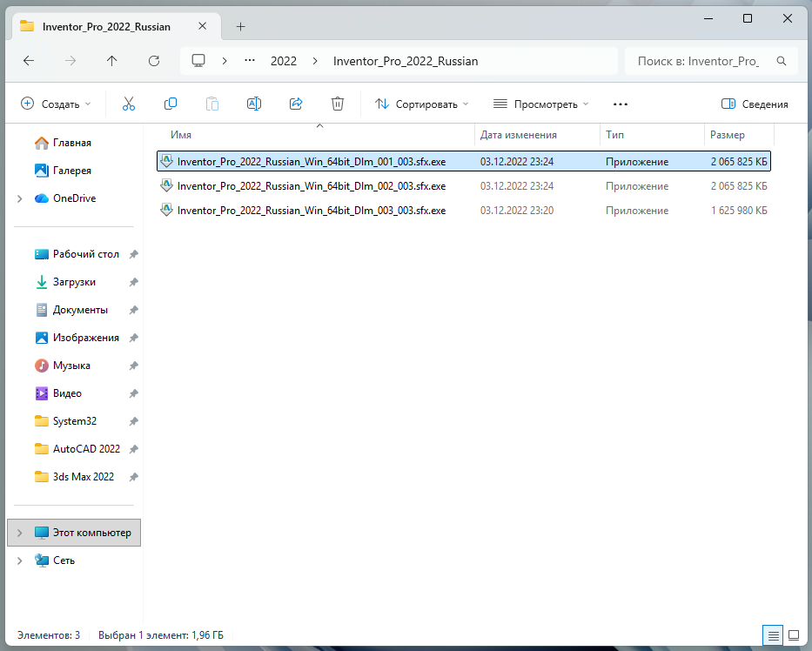Click the Dlm_002_003 installer file icon
The width and height of the screenshot is (812, 651).
click(166, 185)
